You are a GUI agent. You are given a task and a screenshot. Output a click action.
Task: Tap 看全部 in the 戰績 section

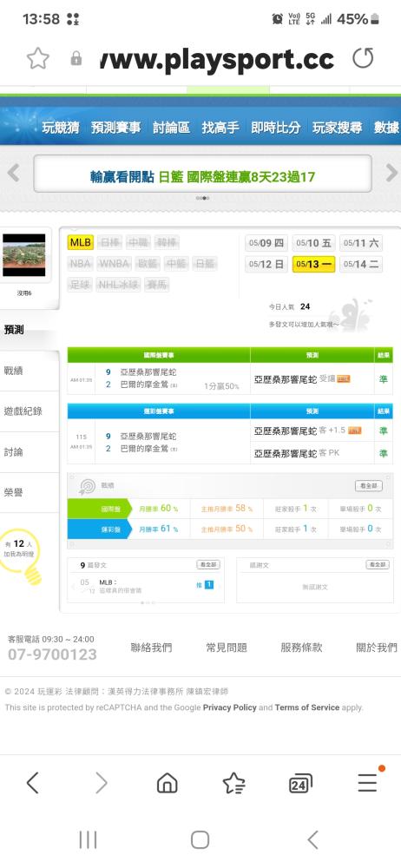coord(368,485)
